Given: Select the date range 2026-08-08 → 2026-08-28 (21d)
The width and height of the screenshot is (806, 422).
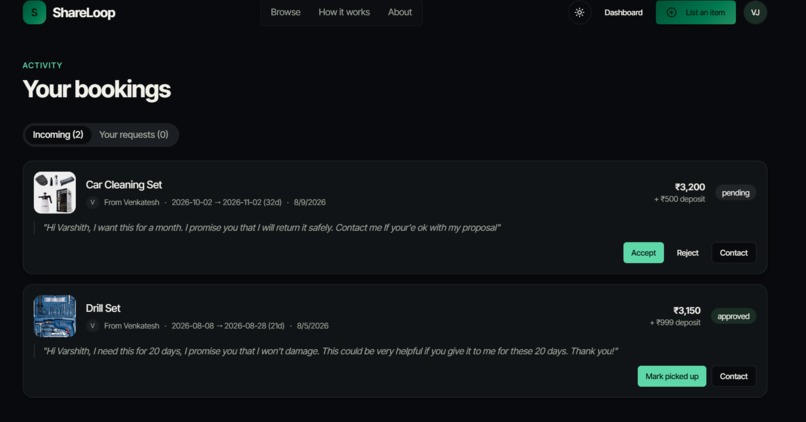Looking at the screenshot, I should pos(228,326).
